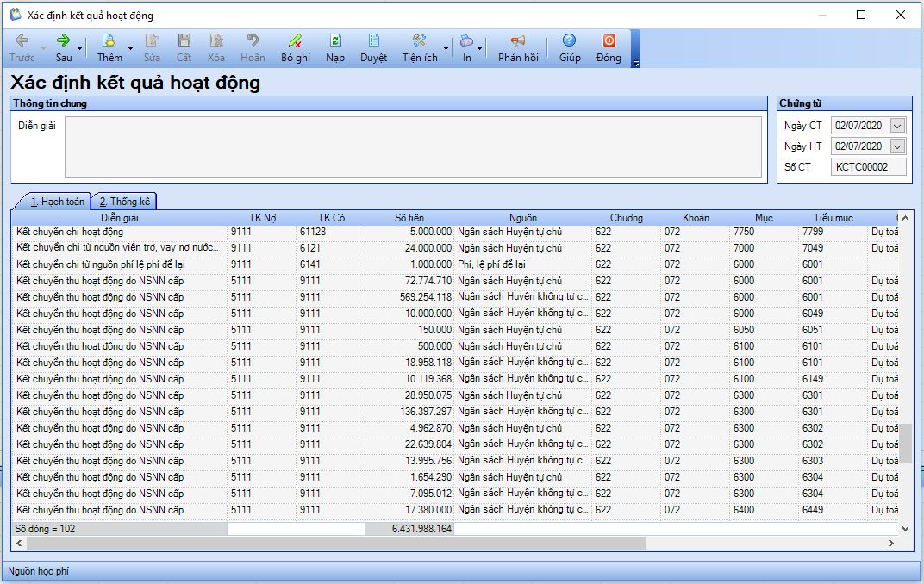This screenshot has width=924, height=584.
Task: Click the vertical scrollbar down arrow
Action: click(906, 529)
